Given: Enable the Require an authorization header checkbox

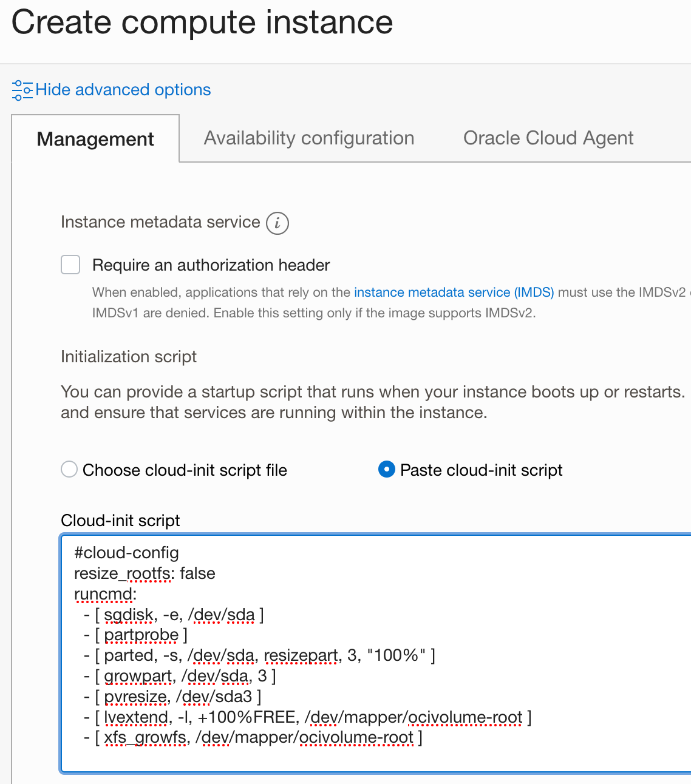Looking at the screenshot, I should [70, 265].
